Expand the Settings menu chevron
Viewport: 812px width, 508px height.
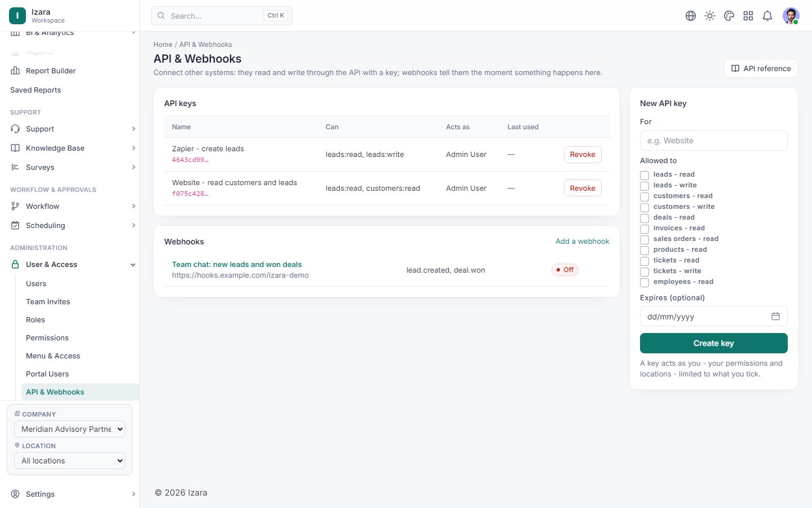pos(134,494)
